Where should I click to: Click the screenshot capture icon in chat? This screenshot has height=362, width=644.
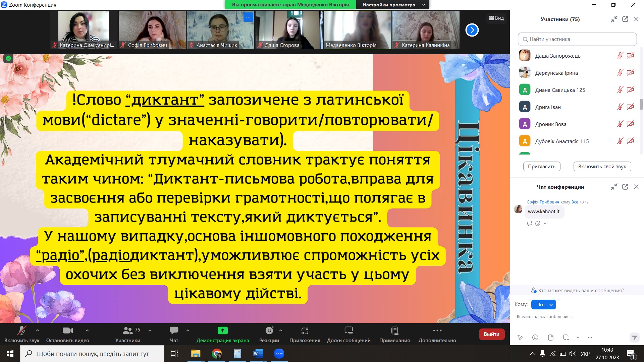pyautogui.click(x=566, y=338)
